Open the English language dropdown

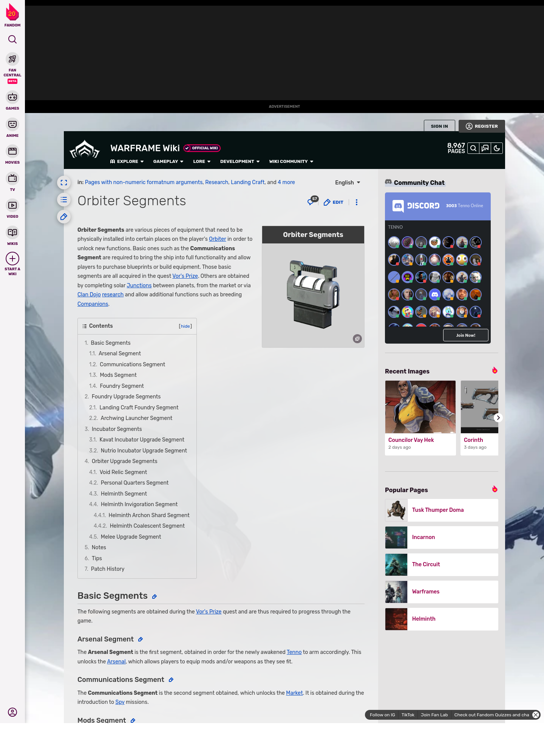tap(348, 183)
